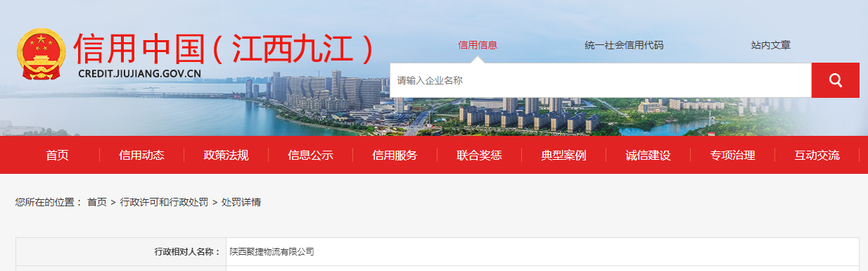
Task: Select the 信用信息 search tab
Action: [478, 45]
